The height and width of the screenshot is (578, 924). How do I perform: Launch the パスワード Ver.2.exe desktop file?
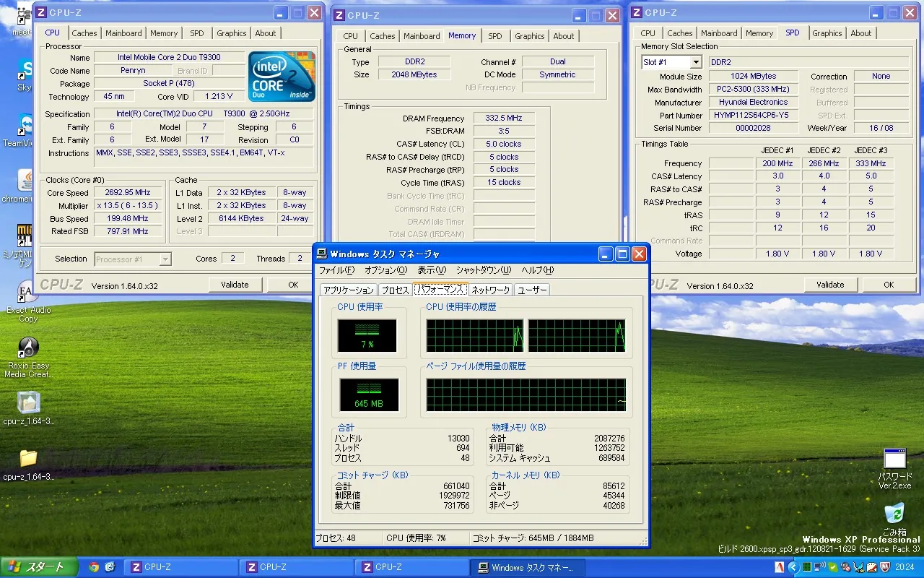pyautogui.click(x=894, y=459)
